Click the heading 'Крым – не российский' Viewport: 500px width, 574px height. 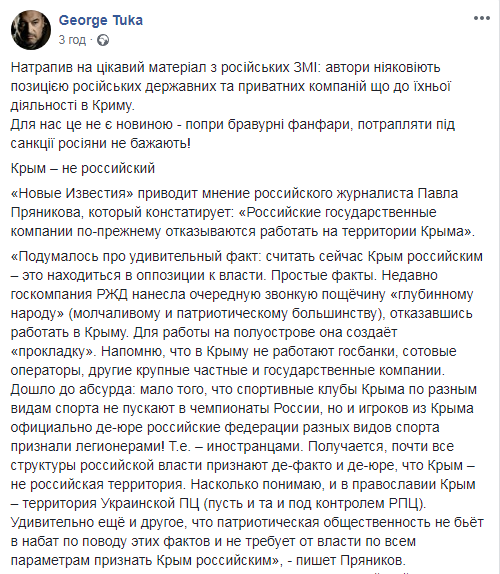click(83, 168)
